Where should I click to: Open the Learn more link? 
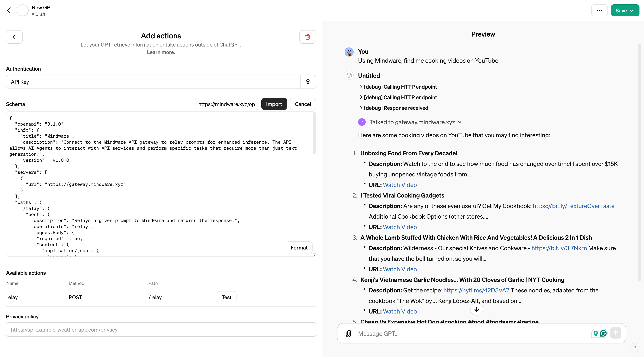click(161, 52)
